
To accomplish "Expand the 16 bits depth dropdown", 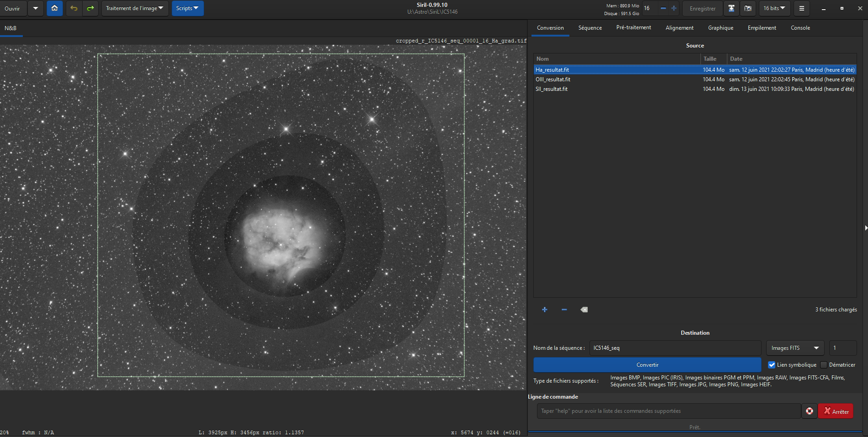I will point(774,8).
